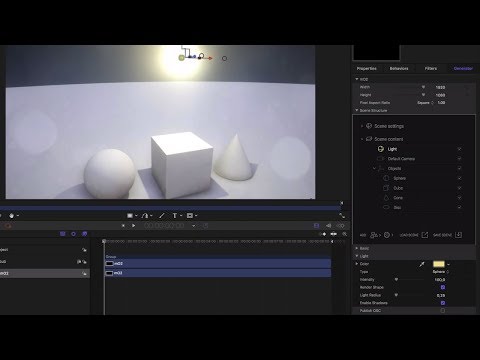This screenshot has height=360, width=480.
Task: Collapse the mO2 section
Action: [357, 79]
